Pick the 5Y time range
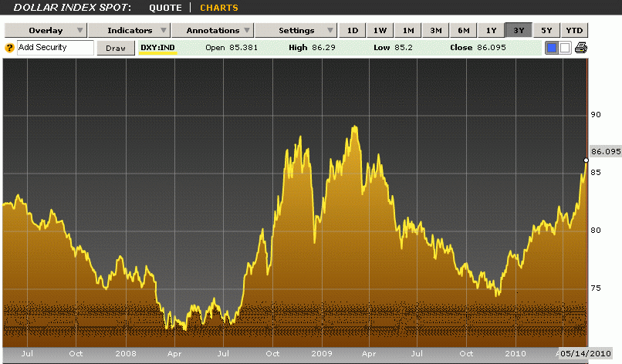 (x=546, y=31)
